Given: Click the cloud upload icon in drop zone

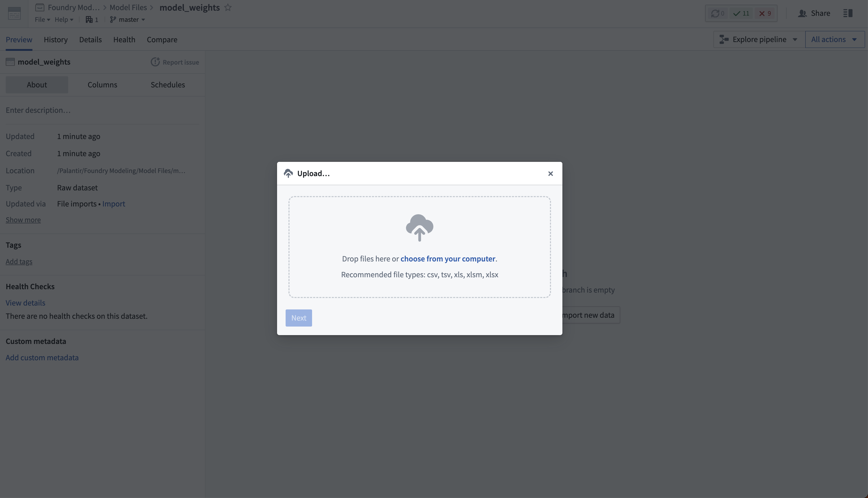Looking at the screenshot, I should click(x=419, y=228).
